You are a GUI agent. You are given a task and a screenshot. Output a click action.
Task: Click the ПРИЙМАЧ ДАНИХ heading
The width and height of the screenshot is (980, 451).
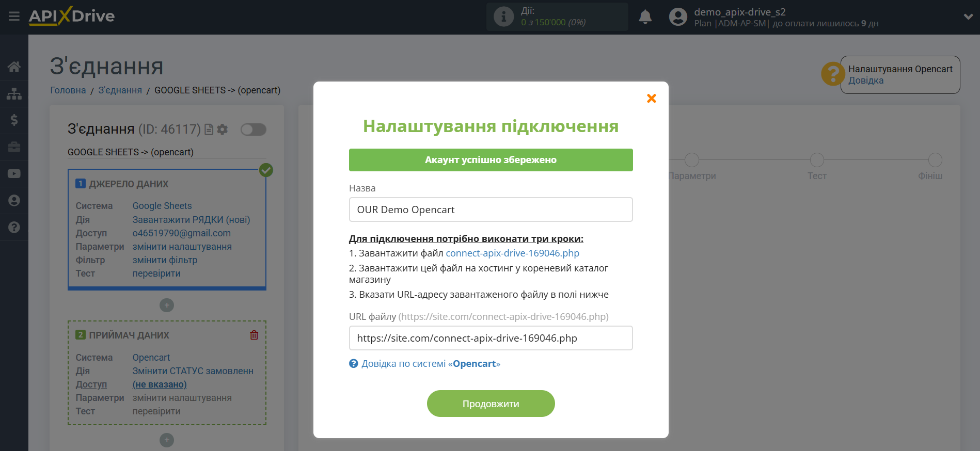point(129,335)
